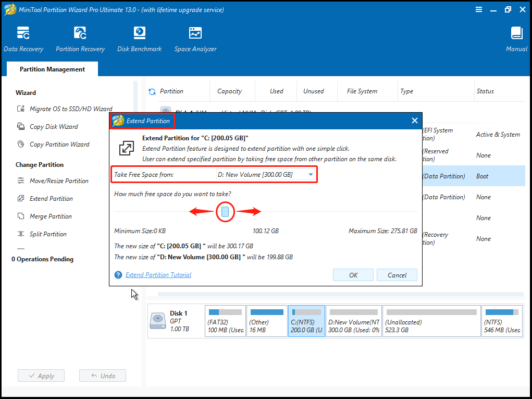
Task: Select the FAT32 100 MB partition block
Action: pos(225,321)
